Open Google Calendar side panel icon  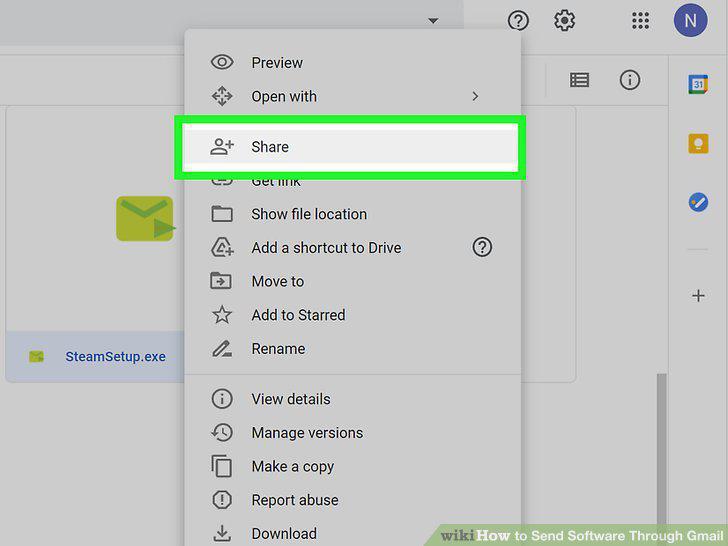point(698,84)
